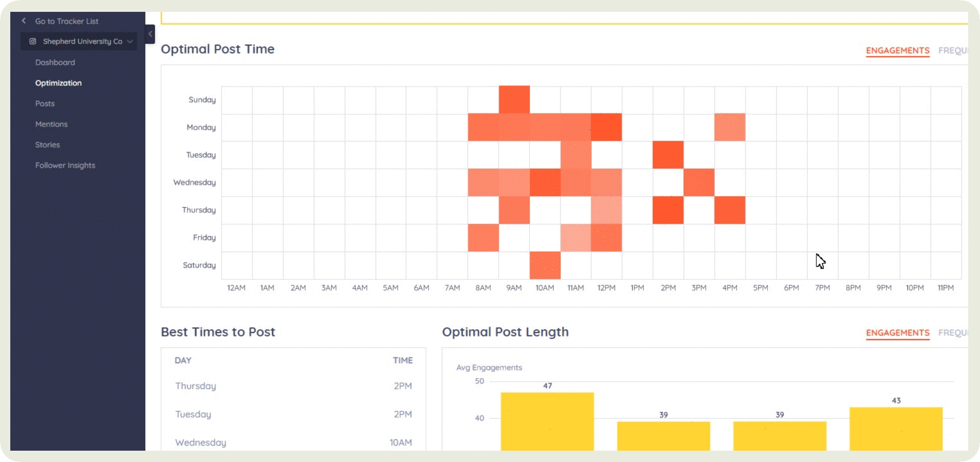This screenshot has height=462, width=980.
Task: Click the Thursday 2PM row in Best Times
Action: point(293,386)
